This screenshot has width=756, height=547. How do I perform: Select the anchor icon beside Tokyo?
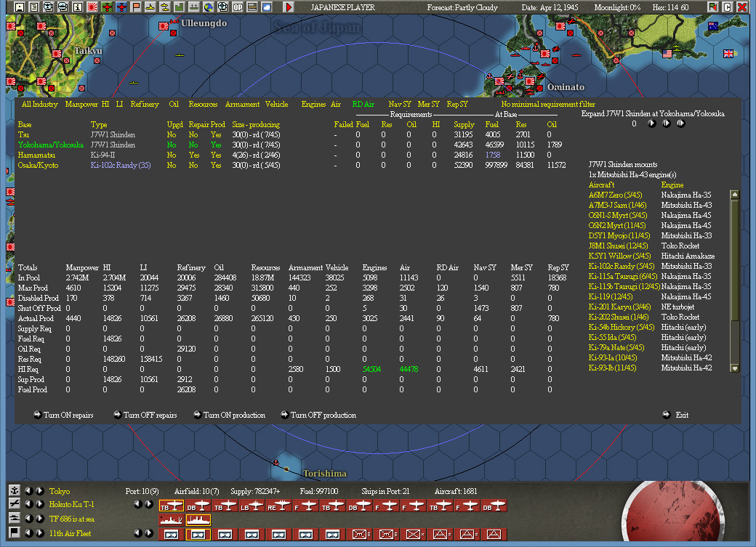pyautogui.click(x=15, y=491)
